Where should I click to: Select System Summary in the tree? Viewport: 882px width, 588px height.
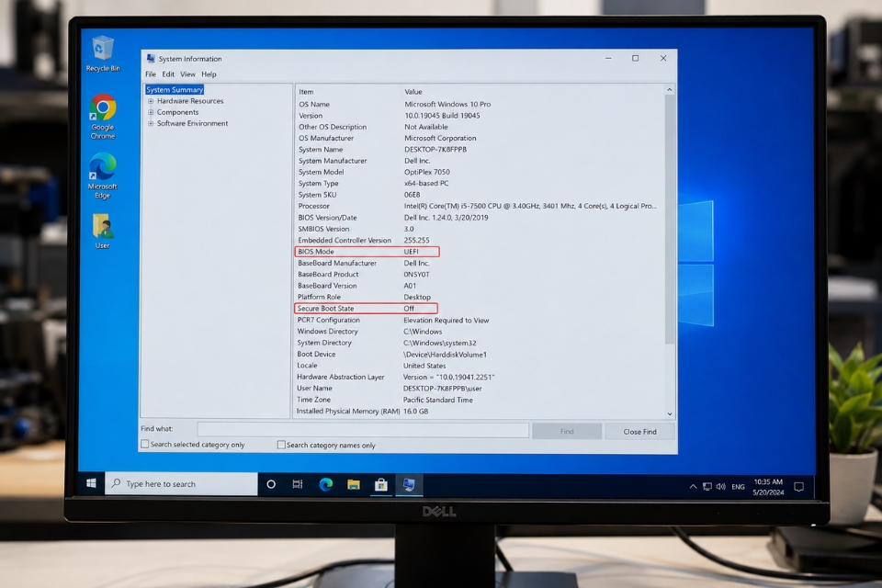(x=175, y=89)
